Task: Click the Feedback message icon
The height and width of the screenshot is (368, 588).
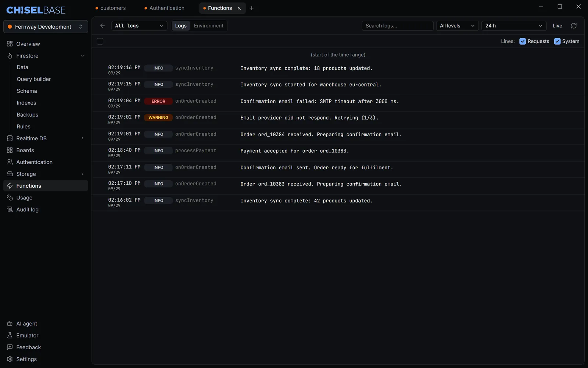Action: click(x=10, y=347)
